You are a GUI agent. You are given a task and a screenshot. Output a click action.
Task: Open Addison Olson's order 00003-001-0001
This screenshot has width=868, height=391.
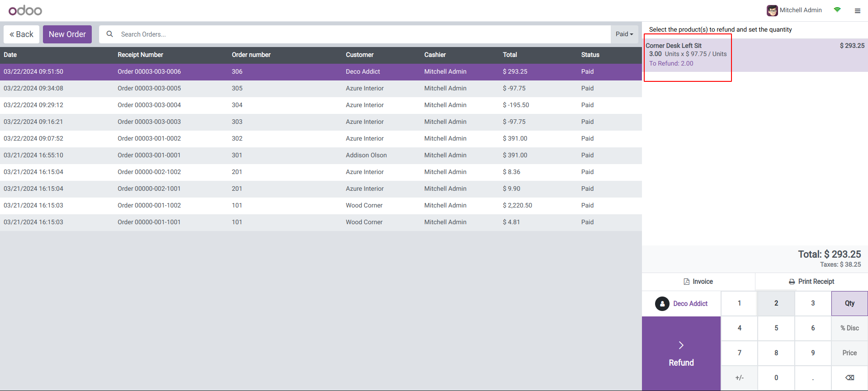tap(321, 155)
